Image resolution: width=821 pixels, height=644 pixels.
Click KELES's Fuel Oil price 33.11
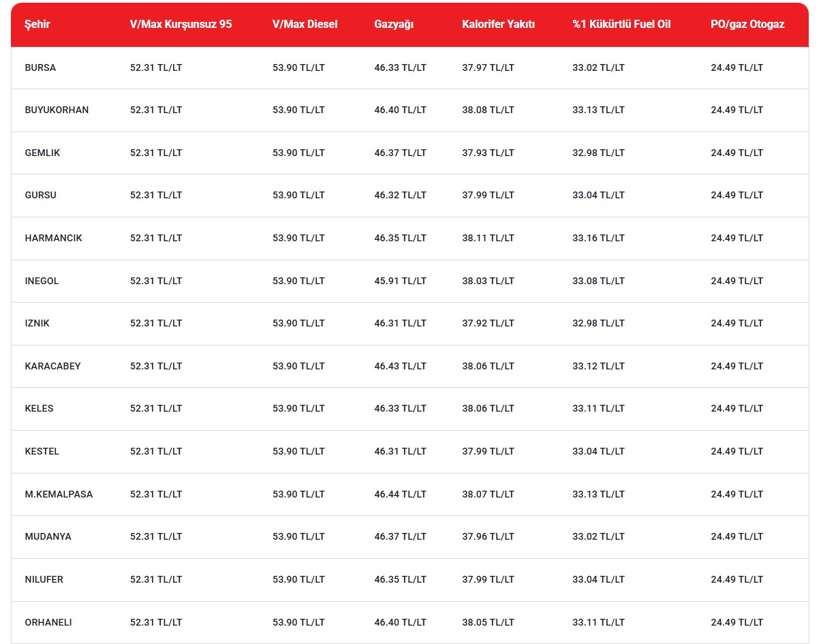point(598,408)
